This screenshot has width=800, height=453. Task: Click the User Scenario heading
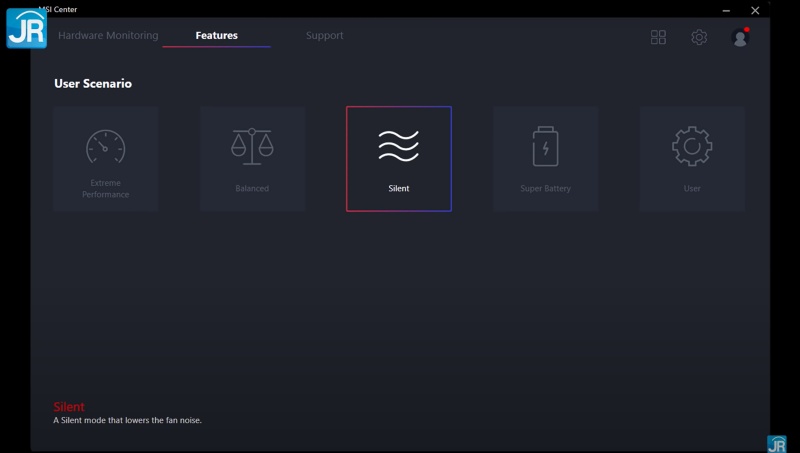coord(93,84)
